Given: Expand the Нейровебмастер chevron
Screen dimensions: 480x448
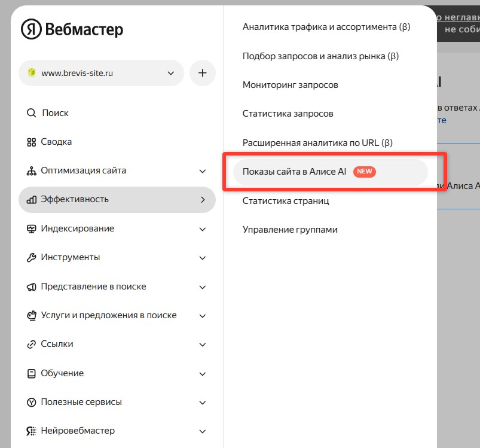Looking at the screenshot, I should pos(203,431).
